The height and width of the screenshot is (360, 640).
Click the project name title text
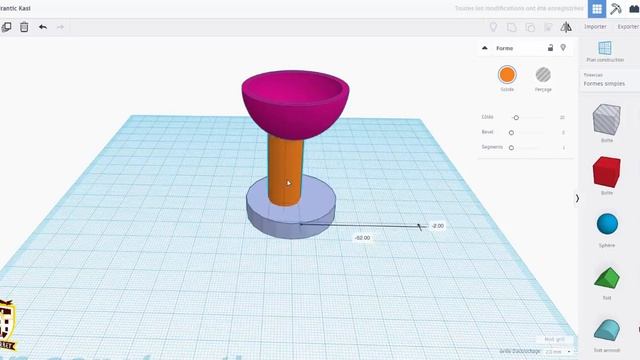(15, 8)
